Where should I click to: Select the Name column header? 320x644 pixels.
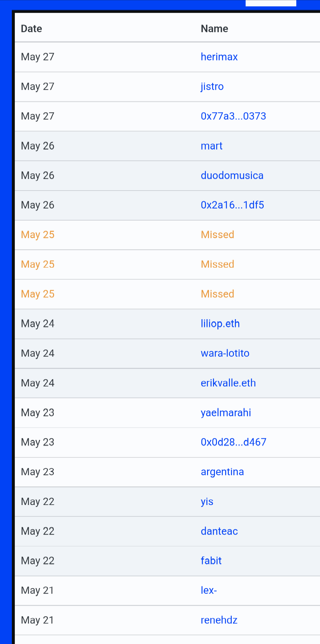(x=215, y=28)
